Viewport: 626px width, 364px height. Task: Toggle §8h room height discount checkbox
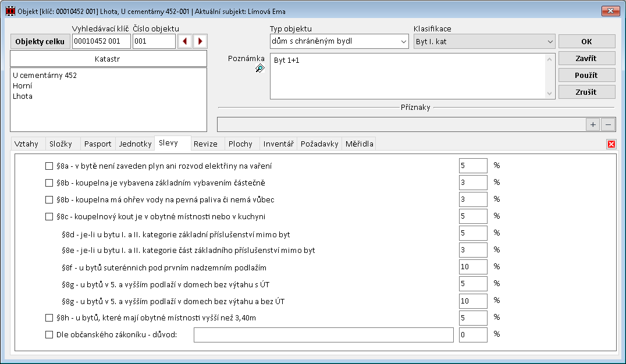point(49,318)
